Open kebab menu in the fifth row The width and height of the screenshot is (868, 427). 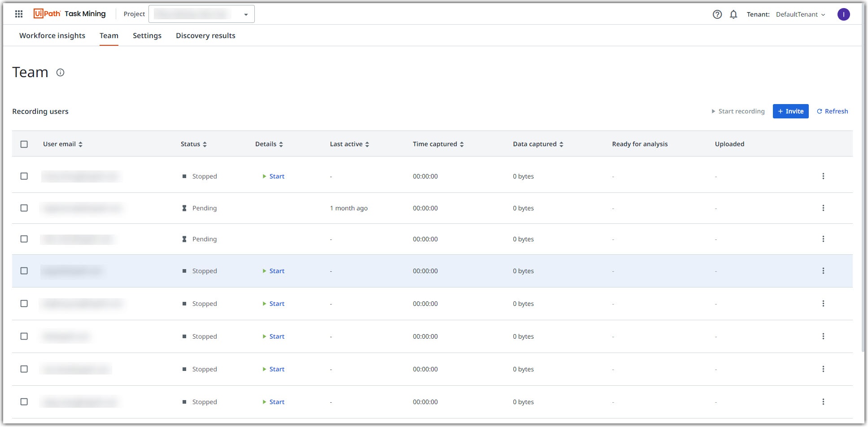tap(823, 304)
